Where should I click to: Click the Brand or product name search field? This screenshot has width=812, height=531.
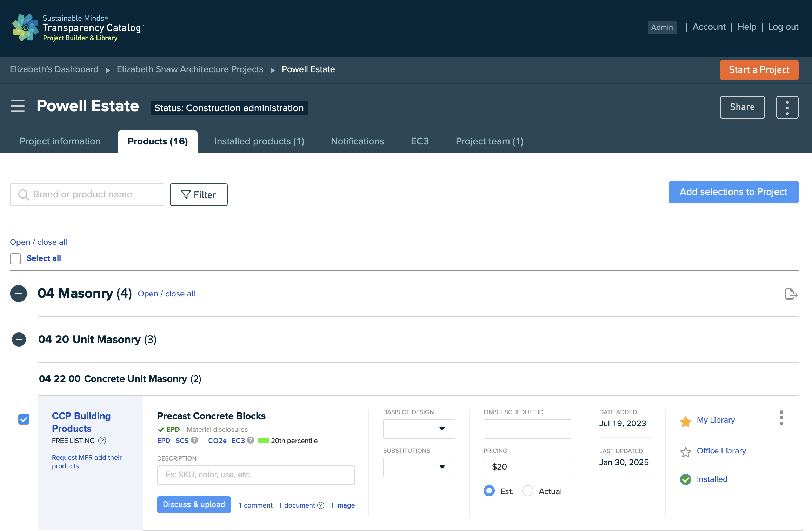point(87,195)
